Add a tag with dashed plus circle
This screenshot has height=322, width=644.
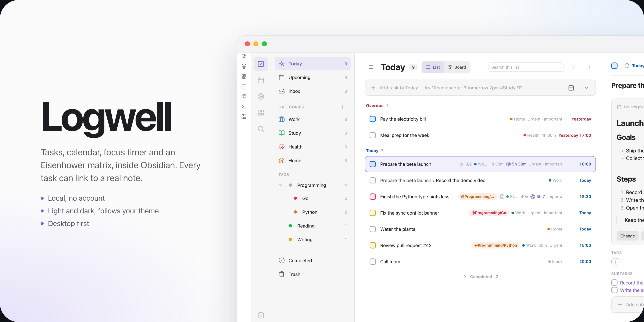click(615, 262)
